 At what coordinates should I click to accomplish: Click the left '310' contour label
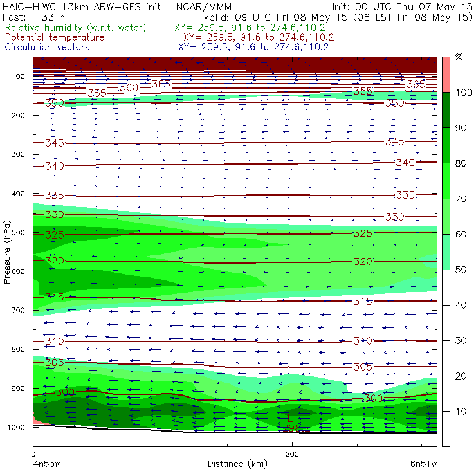pyautogui.click(x=55, y=342)
